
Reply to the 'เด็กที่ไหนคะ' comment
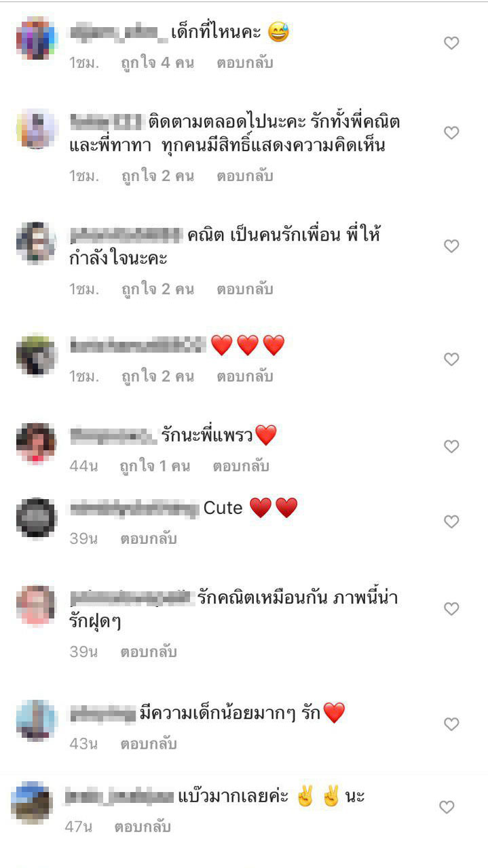pos(245,63)
